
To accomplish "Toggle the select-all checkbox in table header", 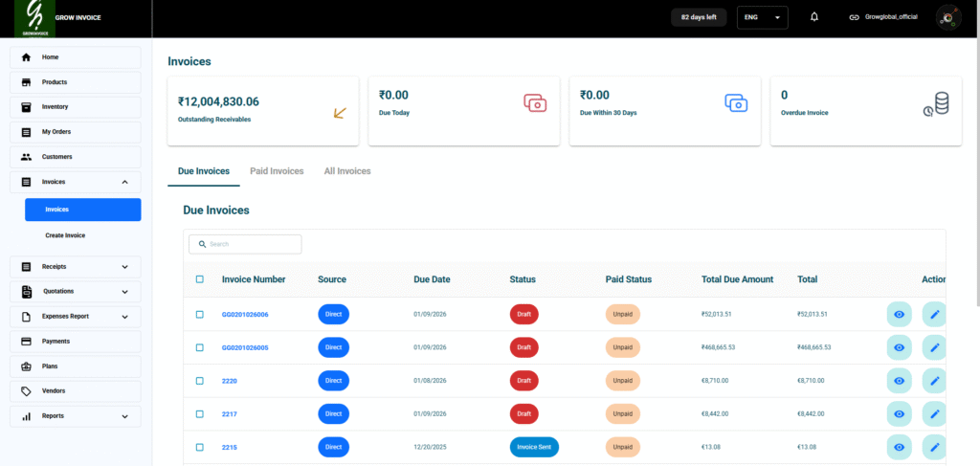I will 199,279.
